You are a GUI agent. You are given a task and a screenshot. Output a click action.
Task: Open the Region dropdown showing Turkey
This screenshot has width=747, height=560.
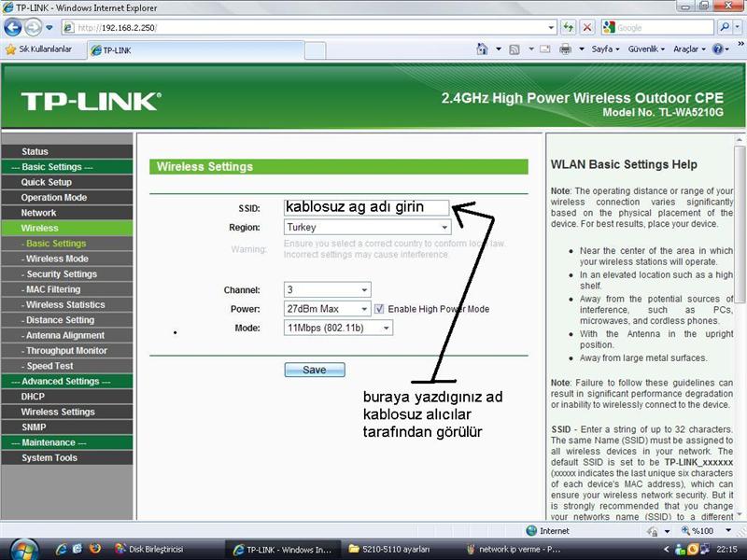[x=367, y=227]
